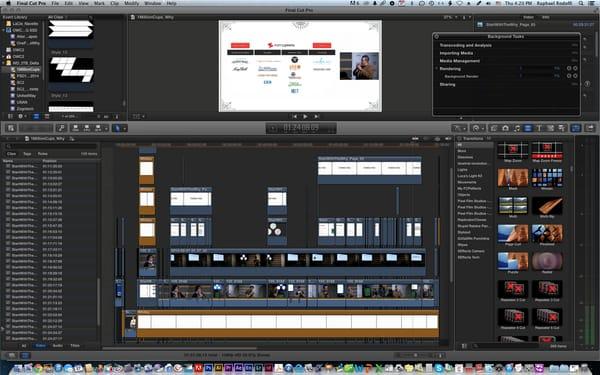Toggle the Transitions browser button
600x375 pixels.
coord(528,128)
